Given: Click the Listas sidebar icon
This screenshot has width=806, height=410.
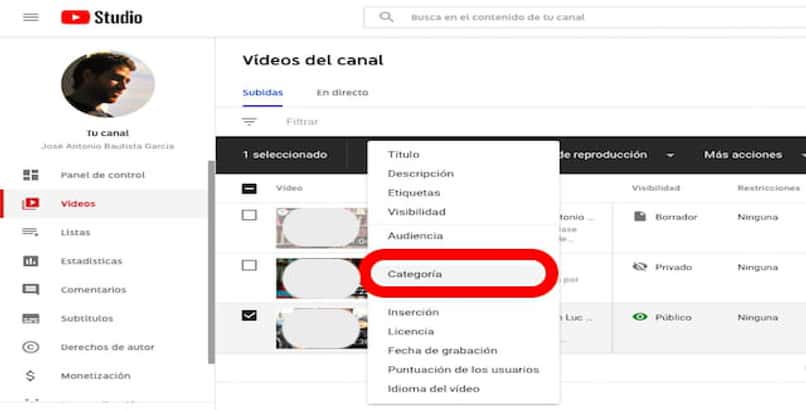Looking at the screenshot, I should [x=31, y=232].
